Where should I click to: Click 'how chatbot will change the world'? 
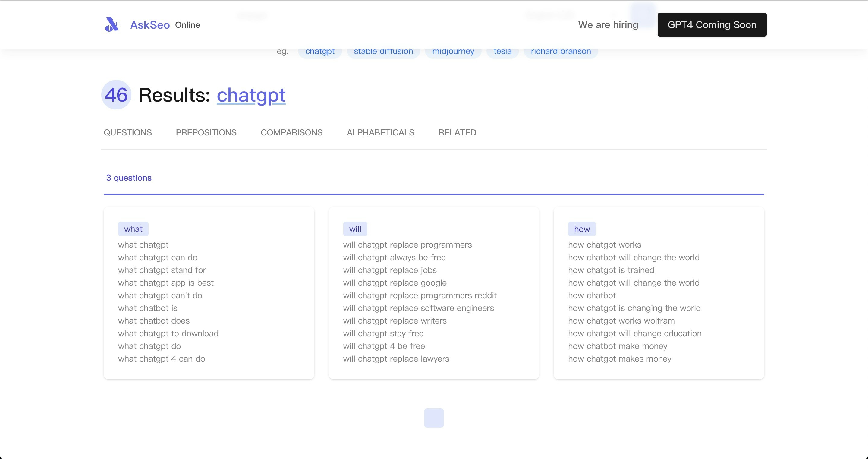634,257
